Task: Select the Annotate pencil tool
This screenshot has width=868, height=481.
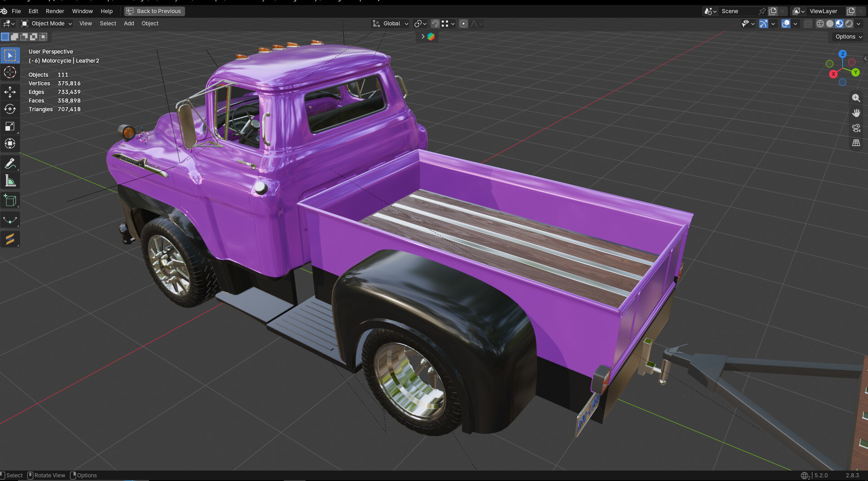Action: point(10,163)
